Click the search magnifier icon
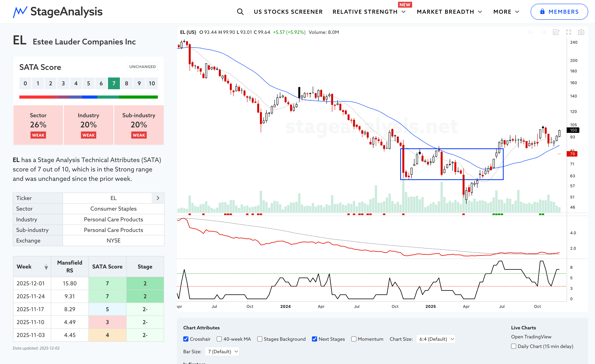 pos(240,12)
